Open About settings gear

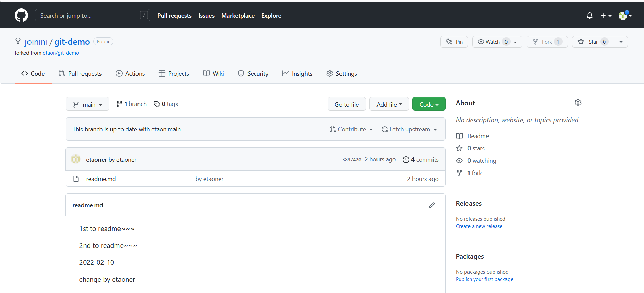[x=578, y=102]
